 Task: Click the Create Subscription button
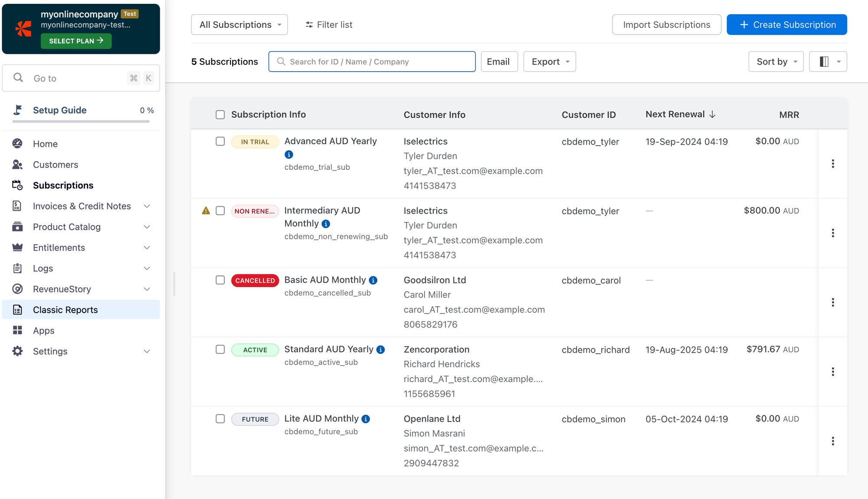pos(786,25)
